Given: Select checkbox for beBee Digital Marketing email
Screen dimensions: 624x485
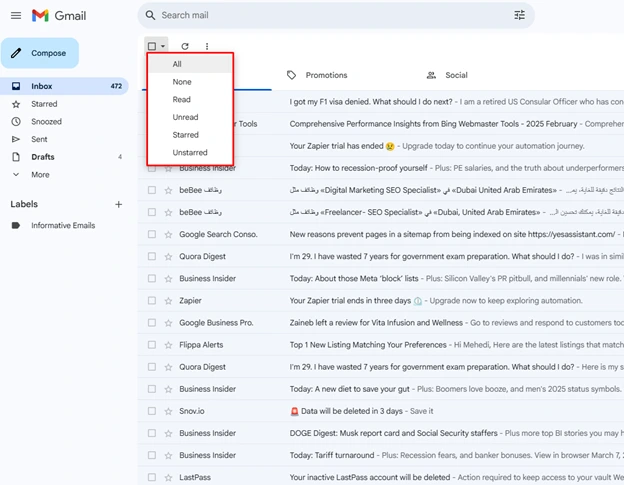Looking at the screenshot, I should pyautogui.click(x=152, y=190).
